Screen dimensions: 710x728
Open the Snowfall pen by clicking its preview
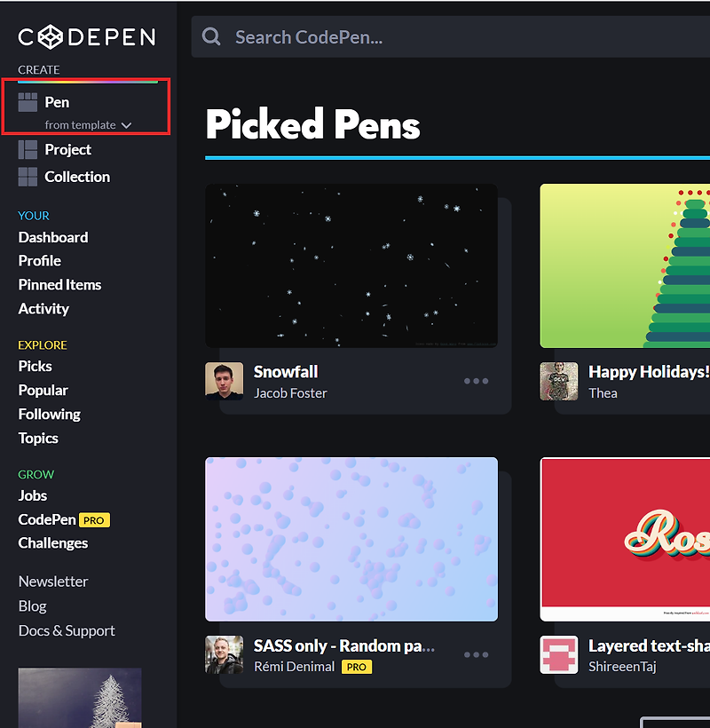pos(351,265)
